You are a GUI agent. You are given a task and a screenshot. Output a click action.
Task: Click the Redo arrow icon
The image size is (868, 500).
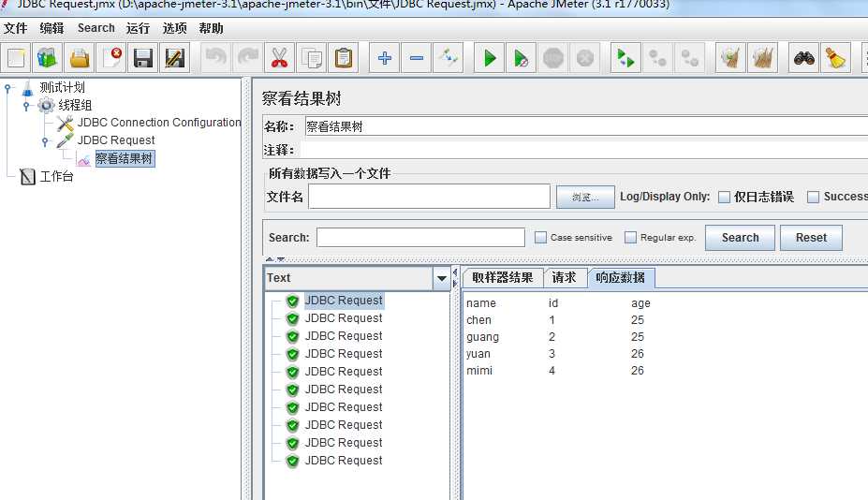tap(247, 58)
